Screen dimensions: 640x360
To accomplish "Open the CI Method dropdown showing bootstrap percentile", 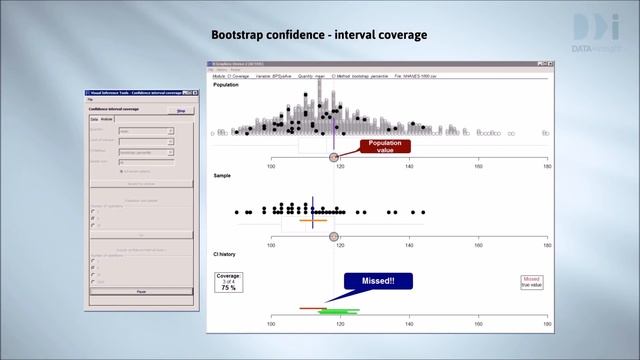I will pos(146,152).
